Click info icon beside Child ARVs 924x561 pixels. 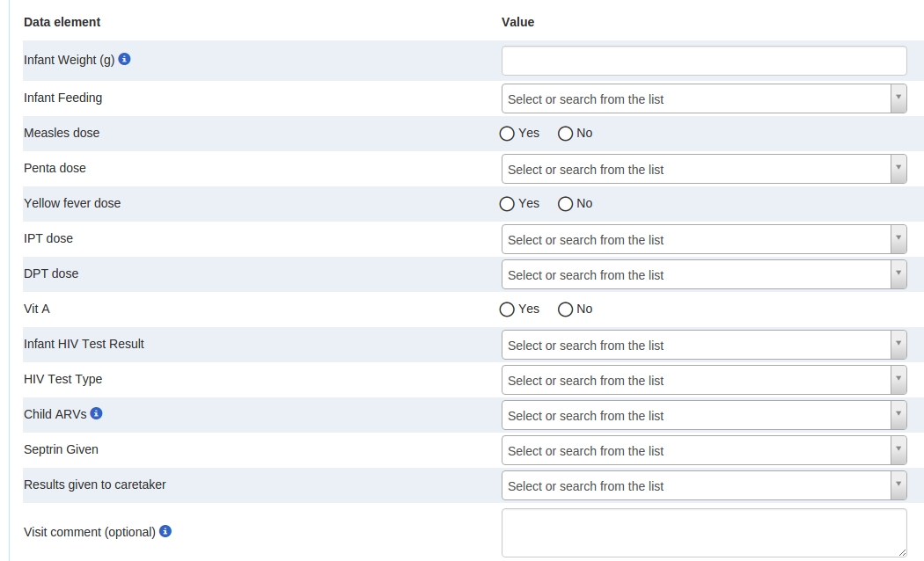tap(97, 413)
